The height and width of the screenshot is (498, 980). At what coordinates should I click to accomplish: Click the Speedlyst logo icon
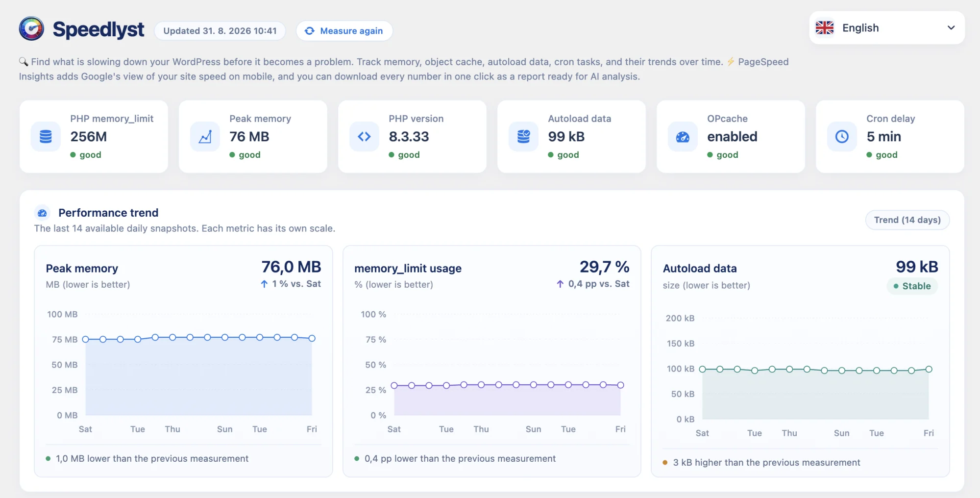(31, 28)
